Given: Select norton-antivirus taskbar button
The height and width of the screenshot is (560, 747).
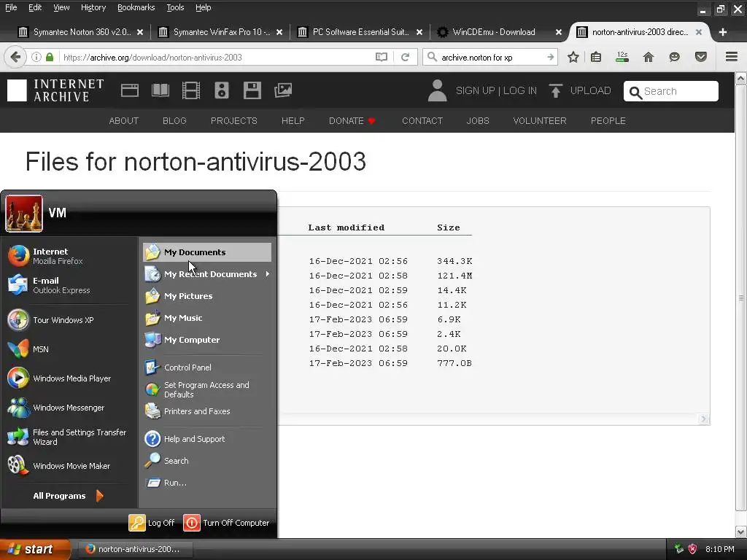Looking at the screenshot, I should tap(135, 549).
